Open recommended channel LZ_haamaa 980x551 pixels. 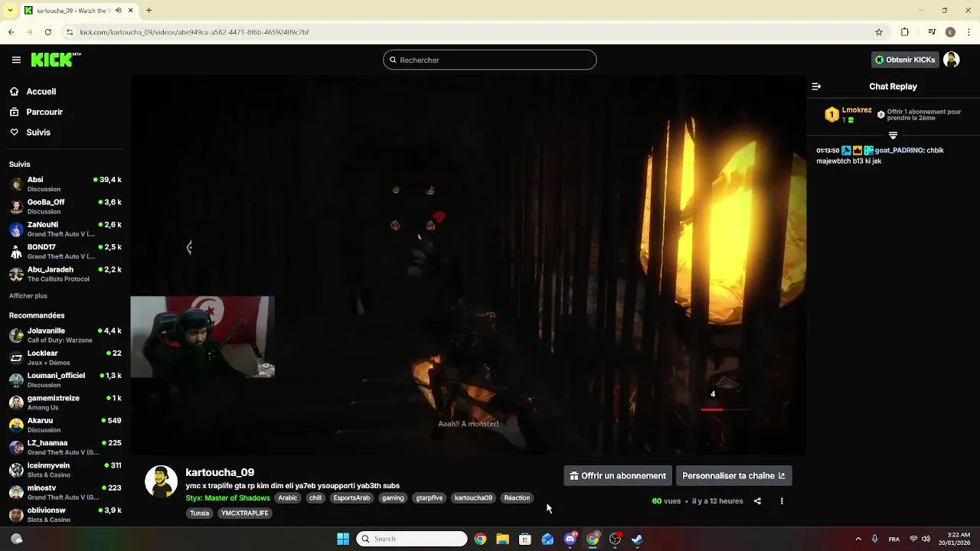click(x=64, y=447)
